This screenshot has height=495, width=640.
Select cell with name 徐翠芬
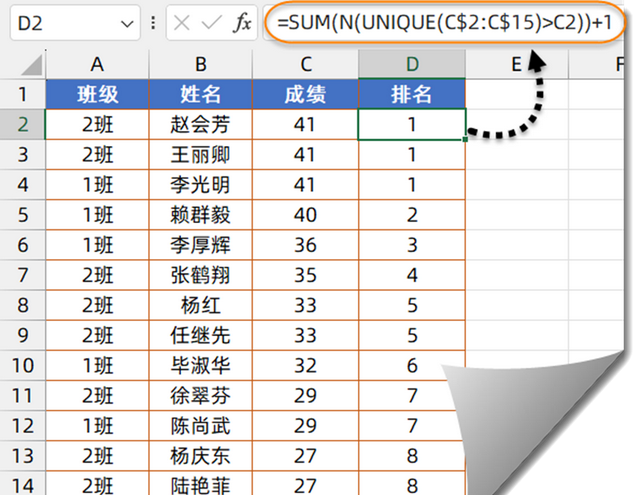pyautogui.click(x=200, y=395)
